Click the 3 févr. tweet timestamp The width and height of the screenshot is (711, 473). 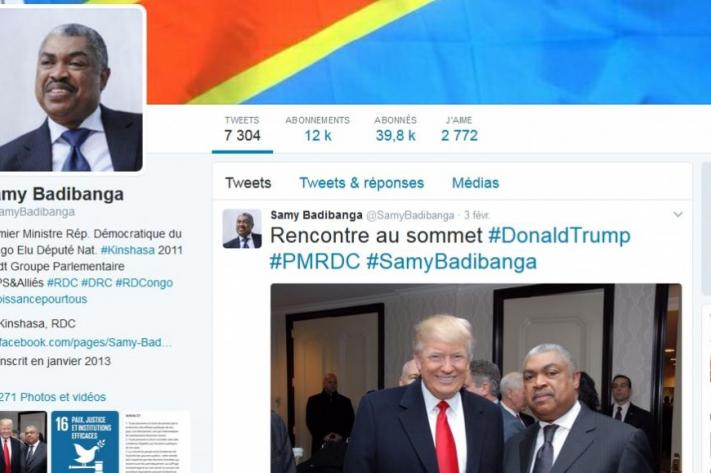click(476, 215)
